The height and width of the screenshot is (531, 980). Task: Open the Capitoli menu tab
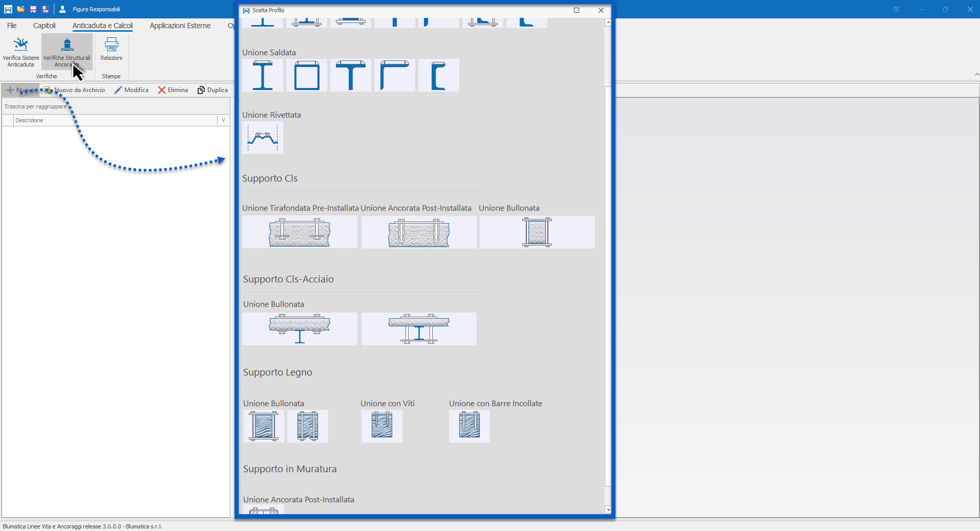pyautogui.click(x=44, y=26)
